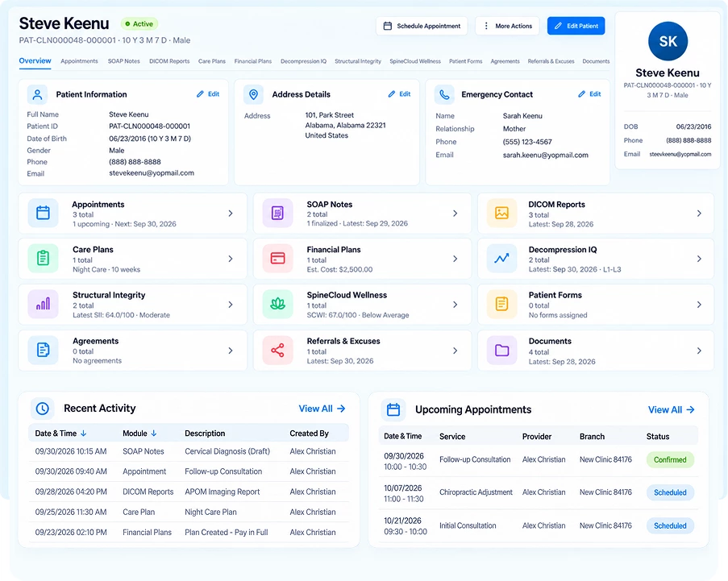
Task: Click the Documents folder icon
Action: (502, 350)
